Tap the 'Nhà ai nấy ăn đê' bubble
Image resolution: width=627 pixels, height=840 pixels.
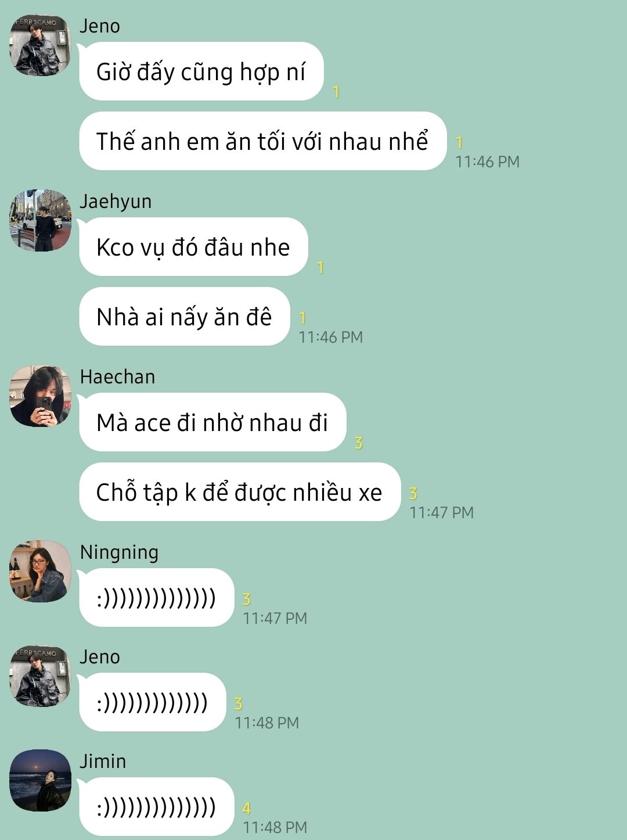pos(184,317)
